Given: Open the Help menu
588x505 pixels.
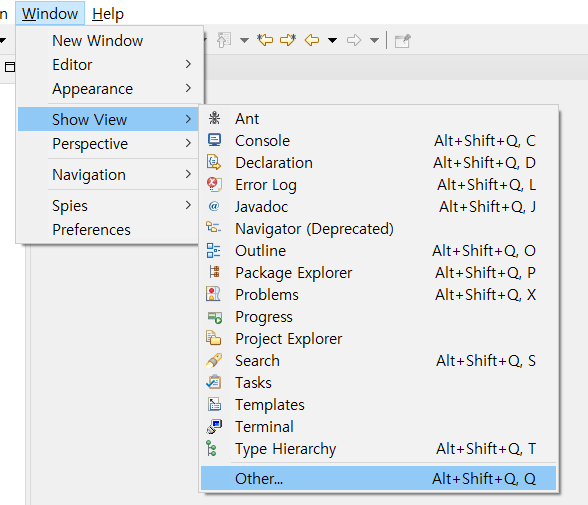Looking at the screenshot, I should coord(108,14).
